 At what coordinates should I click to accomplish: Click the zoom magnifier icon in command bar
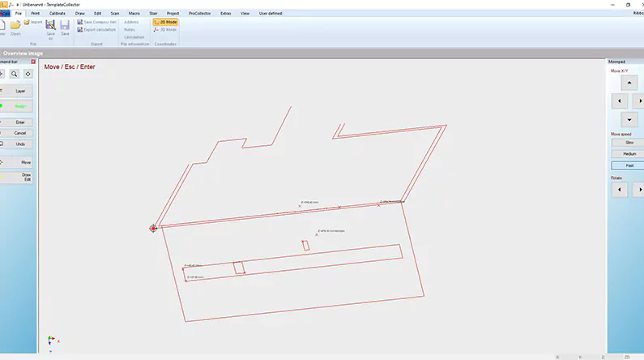point(15,74)
